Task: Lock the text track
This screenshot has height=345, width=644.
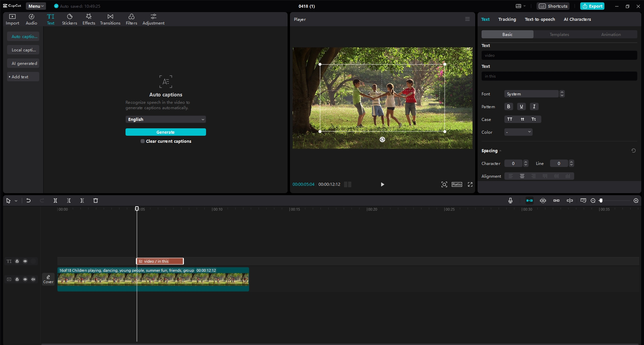Action: (17, 261)
